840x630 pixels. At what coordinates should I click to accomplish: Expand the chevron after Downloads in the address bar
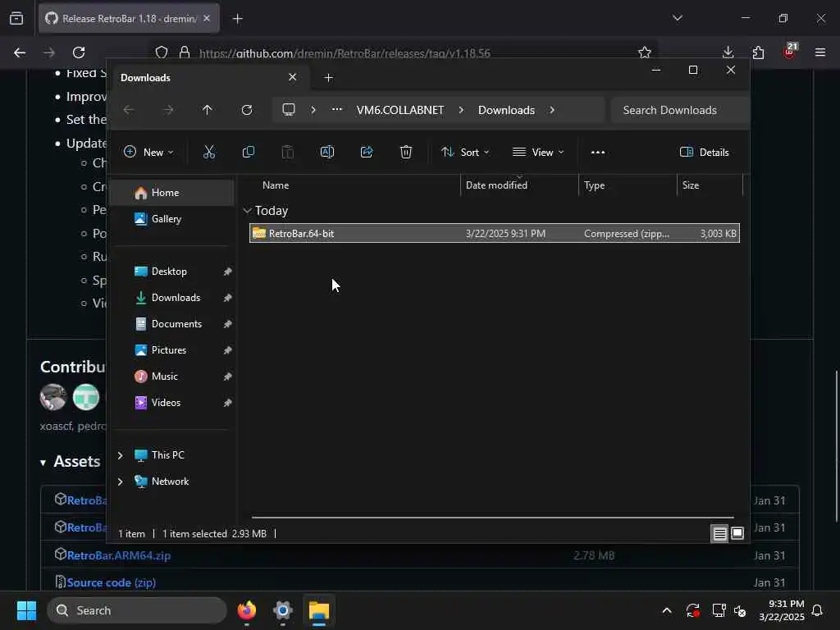(552, 110)
